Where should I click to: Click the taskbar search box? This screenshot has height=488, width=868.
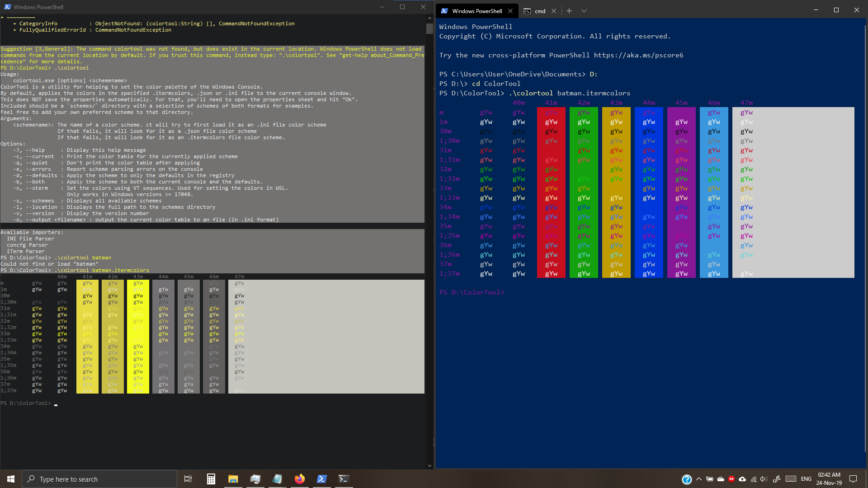(99, 479)
